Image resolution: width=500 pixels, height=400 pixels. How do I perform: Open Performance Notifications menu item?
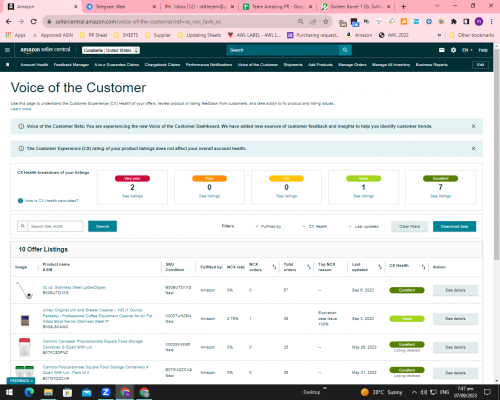209,65
